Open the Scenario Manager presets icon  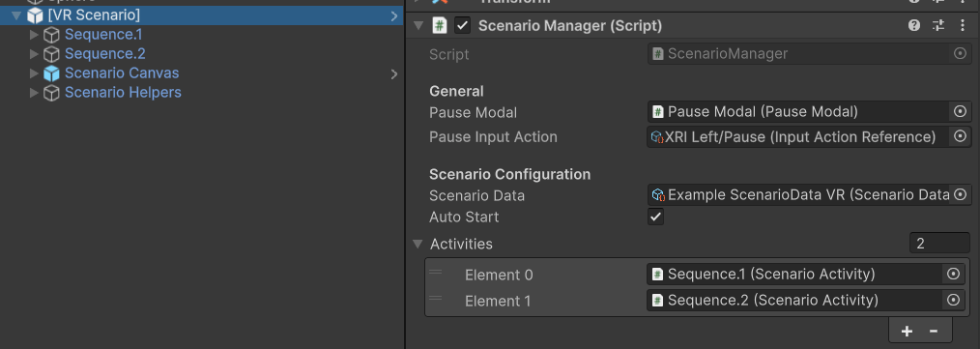coord(938,26)
